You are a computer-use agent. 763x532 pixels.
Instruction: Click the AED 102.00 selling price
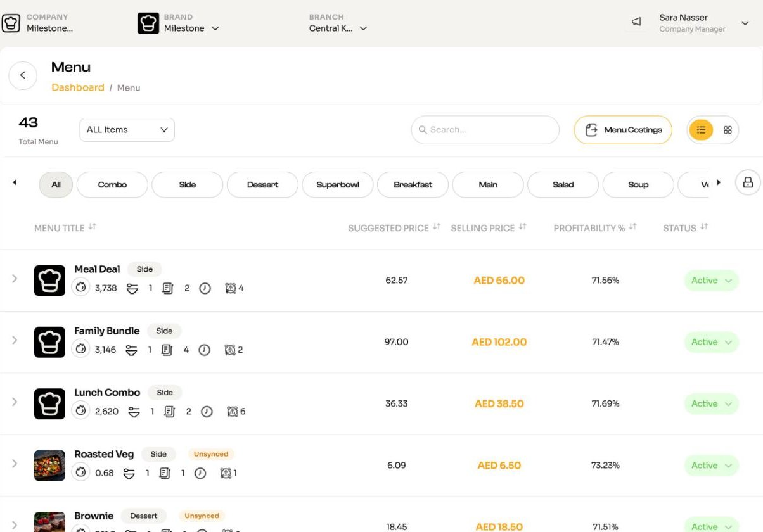(499, 342)
